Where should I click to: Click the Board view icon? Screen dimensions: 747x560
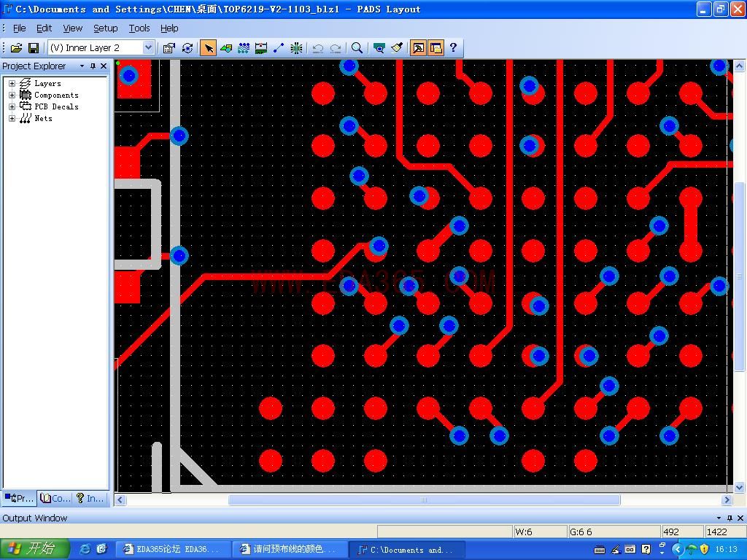(379, 48)
